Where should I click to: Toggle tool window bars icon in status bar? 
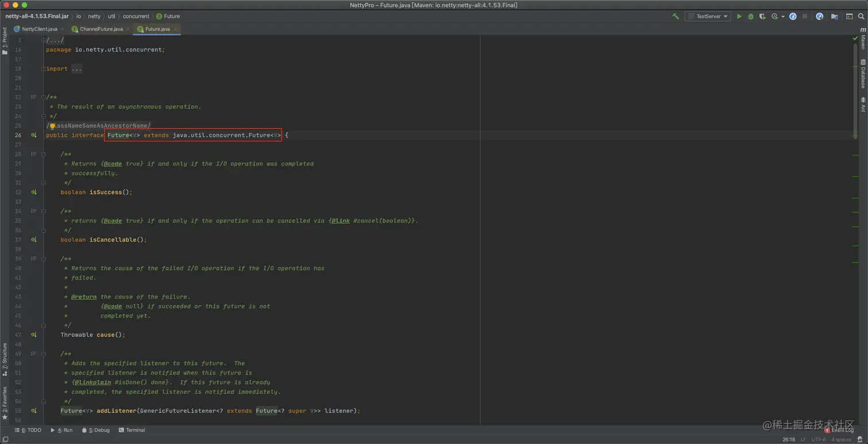[x=5, y=439]
